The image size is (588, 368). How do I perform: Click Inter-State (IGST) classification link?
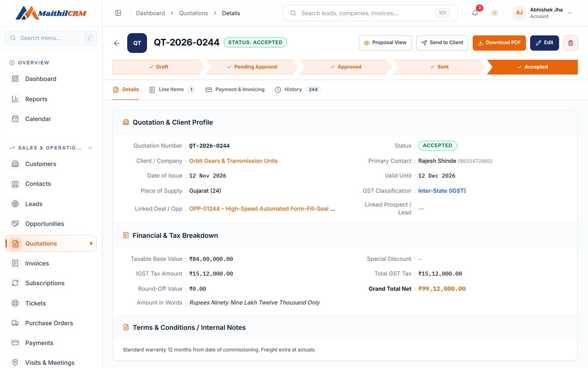[442, 191]
